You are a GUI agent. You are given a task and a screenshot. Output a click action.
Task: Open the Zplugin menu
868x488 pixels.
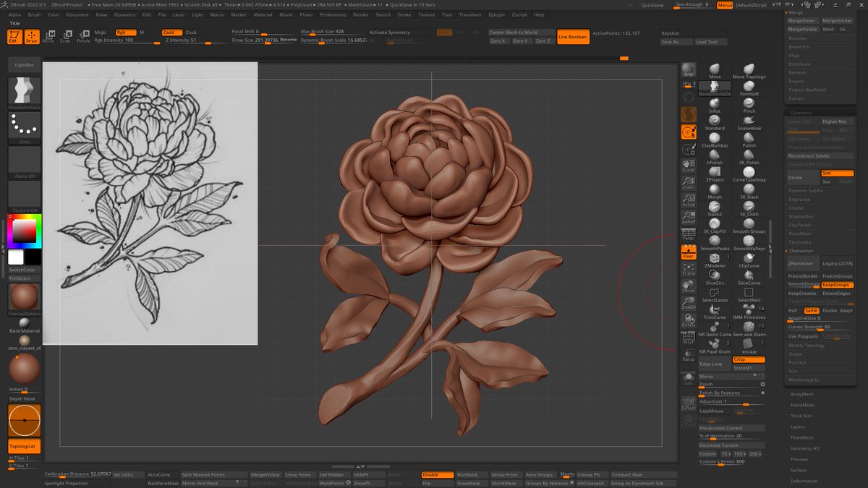coord(497,14)
